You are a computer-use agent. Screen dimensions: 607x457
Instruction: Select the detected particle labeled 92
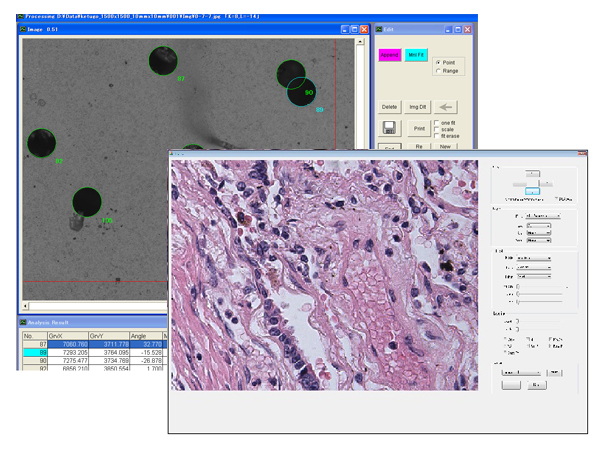click(41, 143)
